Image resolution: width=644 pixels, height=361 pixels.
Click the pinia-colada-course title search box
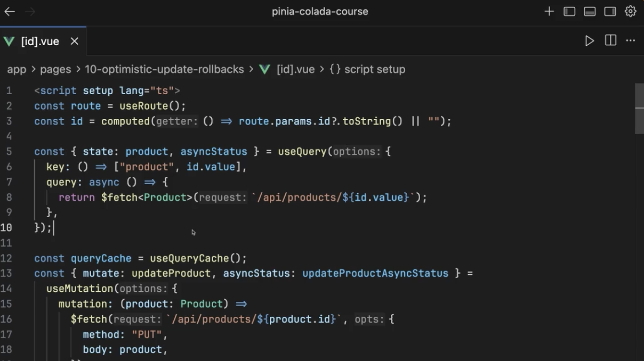pos(320,11)
